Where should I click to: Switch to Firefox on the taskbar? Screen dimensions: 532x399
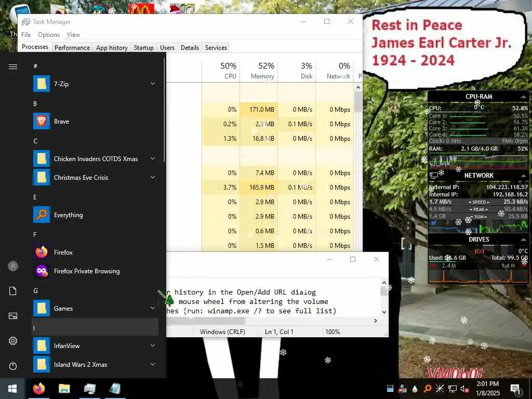tap(38, 389)
